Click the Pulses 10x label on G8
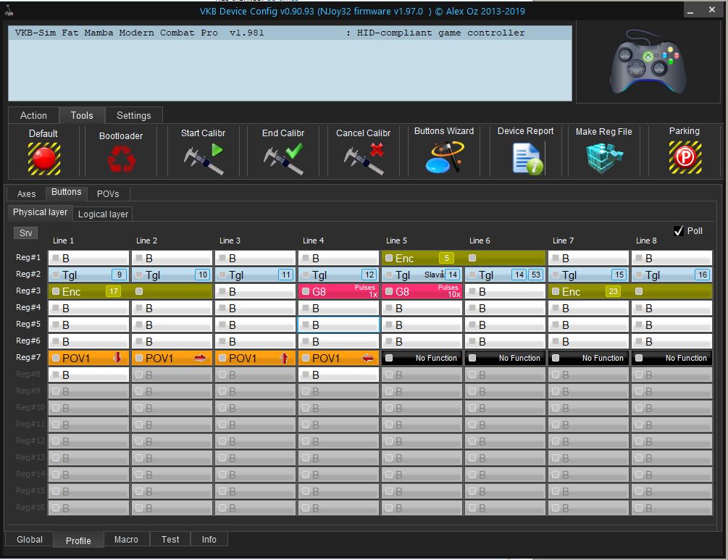The image size is (728, 560). [448, 291]
